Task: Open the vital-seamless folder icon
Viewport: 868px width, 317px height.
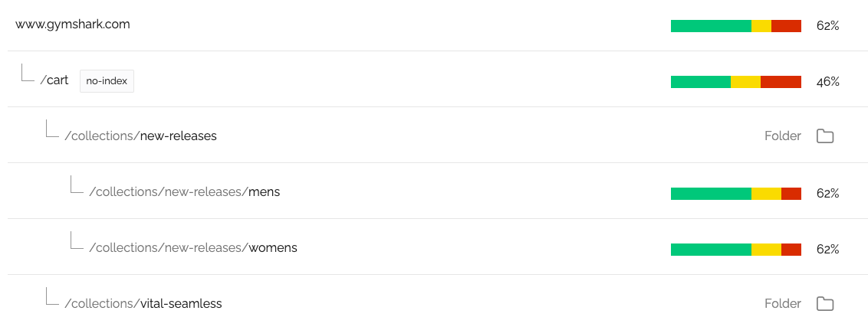Action: 825,304
